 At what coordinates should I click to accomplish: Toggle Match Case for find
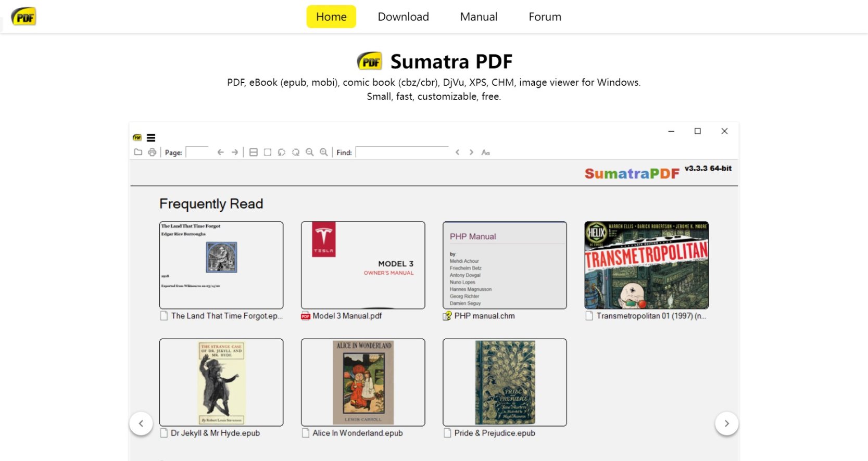point(485,152)
